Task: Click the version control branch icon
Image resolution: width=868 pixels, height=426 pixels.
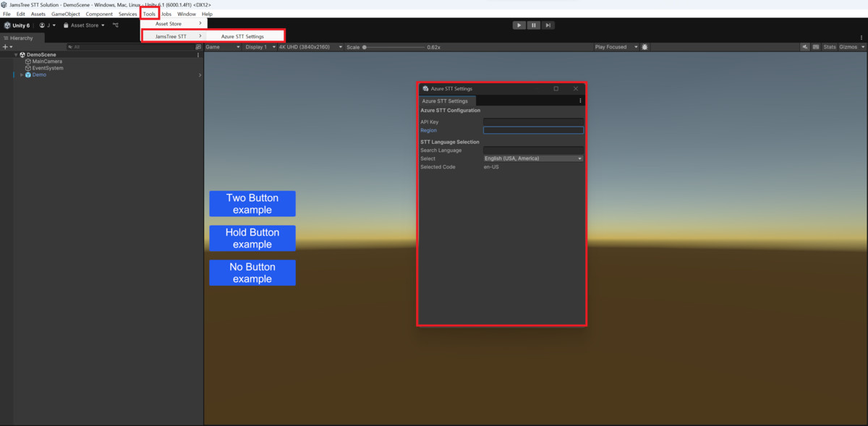Action: click(116, 25)
